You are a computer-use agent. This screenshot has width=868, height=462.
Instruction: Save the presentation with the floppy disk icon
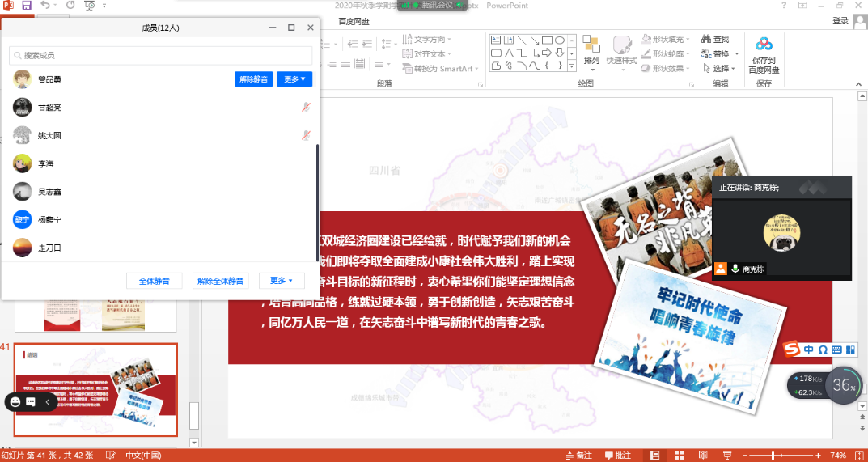coord(27,6)
